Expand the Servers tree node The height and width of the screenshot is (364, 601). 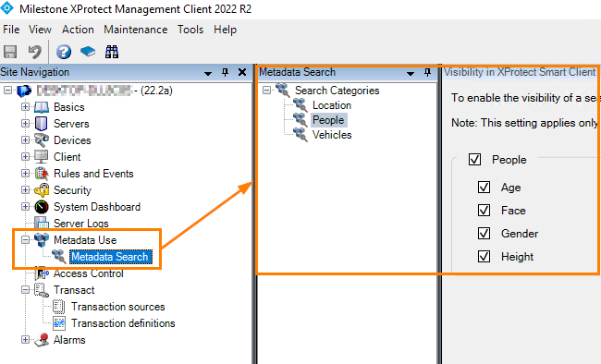pyautogui.click(x=25, y=124)
